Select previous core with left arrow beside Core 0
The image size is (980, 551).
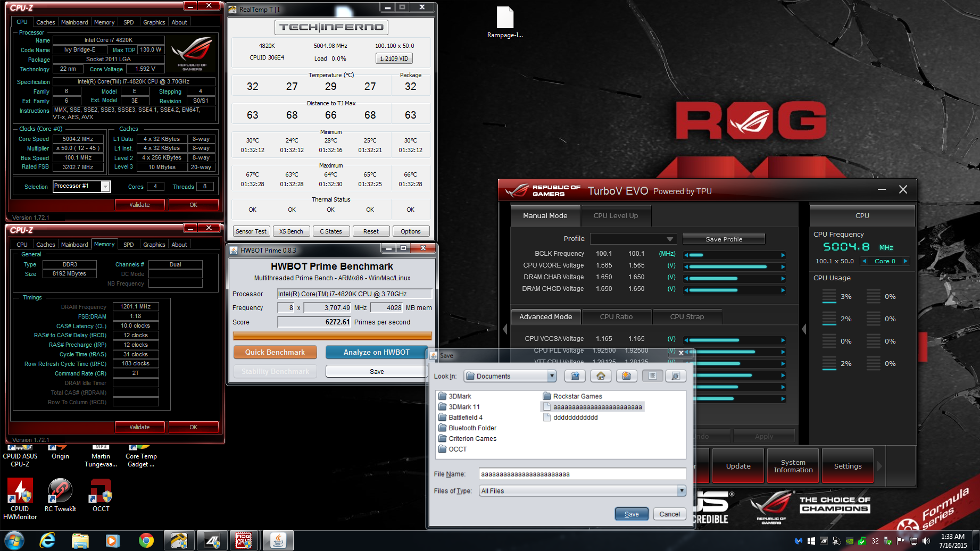(865, 261)
